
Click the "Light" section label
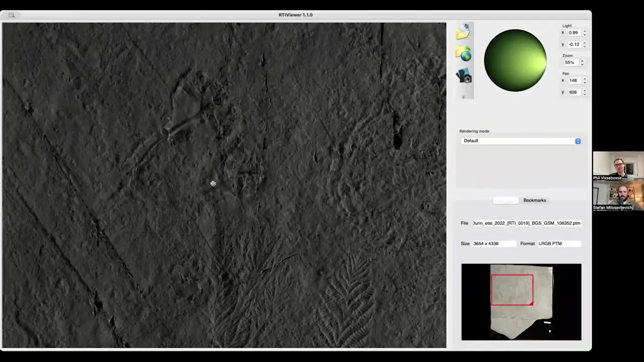pyautogui.click(x=567, y=26)
